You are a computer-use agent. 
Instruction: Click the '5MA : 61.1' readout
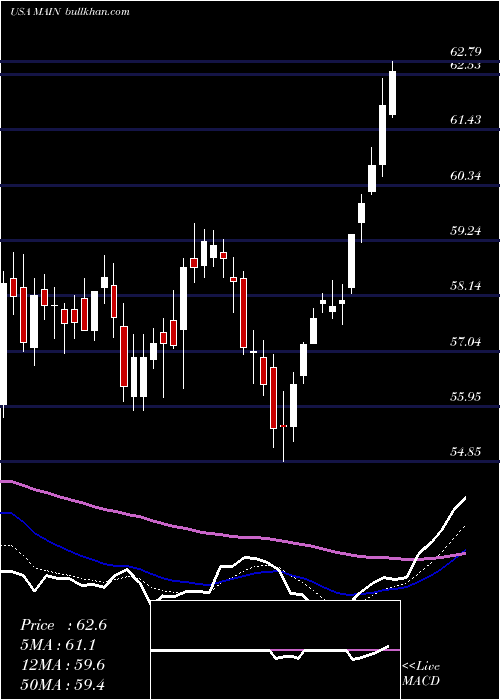58,645
